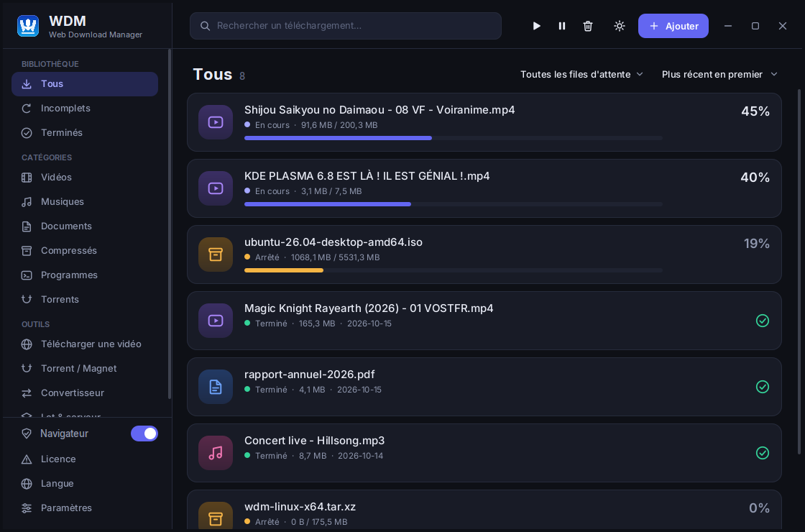Click the green checkmark on rapport-annuel-2026.pdf
Viewport: 805px width, 532px height.
[x=763, y=387]
